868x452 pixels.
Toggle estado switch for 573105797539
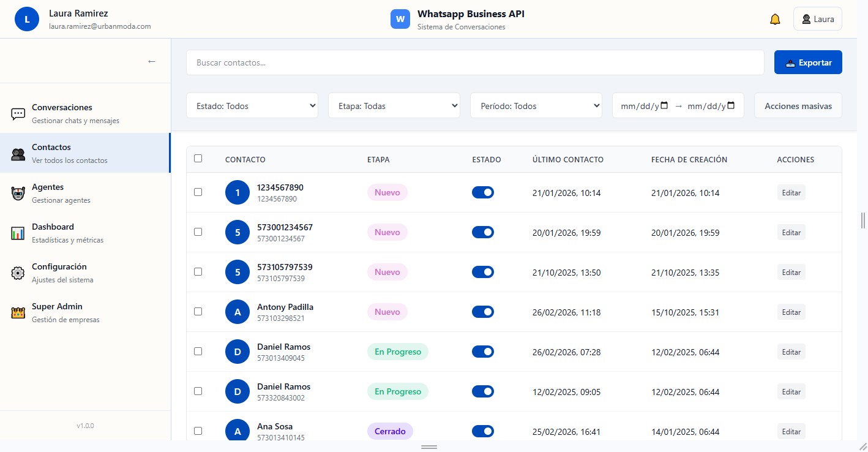(483, 272)
